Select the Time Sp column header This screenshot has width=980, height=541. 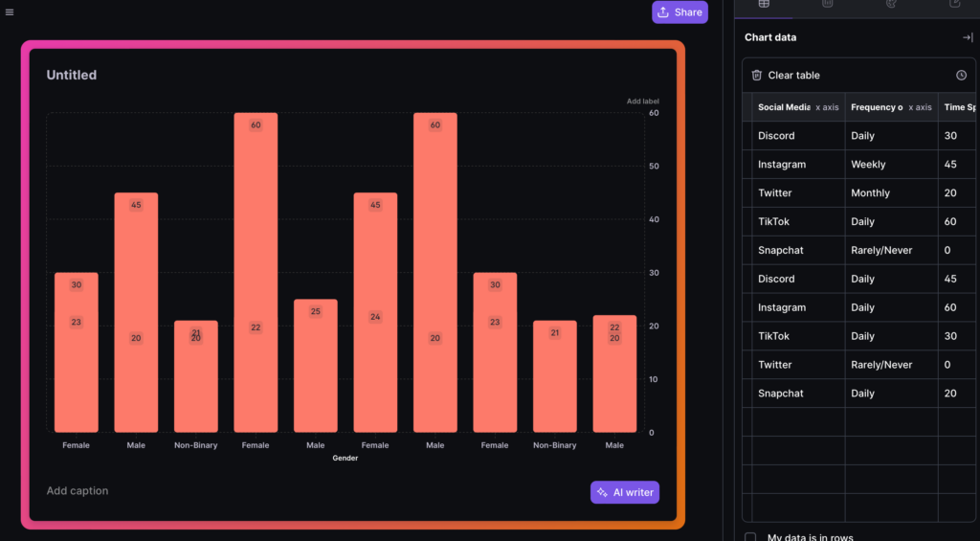tap(959, 107)
